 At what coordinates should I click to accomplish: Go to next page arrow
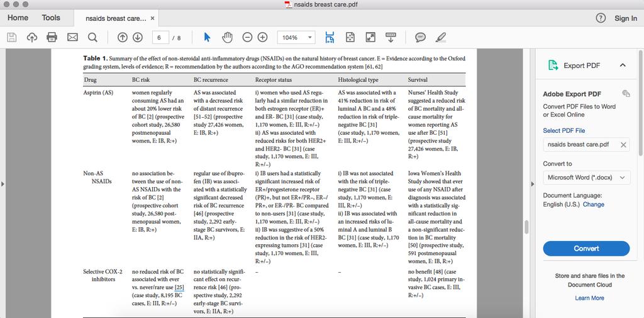coord(138,37)
